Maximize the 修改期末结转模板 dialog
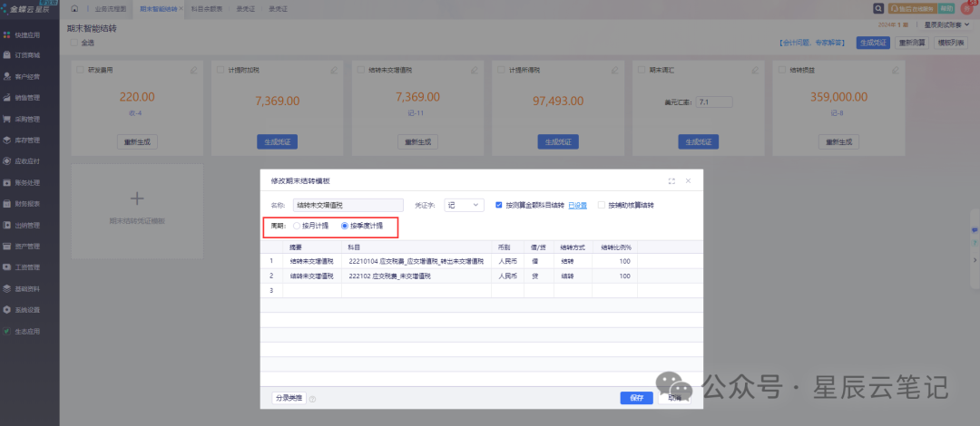The image size is (980, 426). 671,181
